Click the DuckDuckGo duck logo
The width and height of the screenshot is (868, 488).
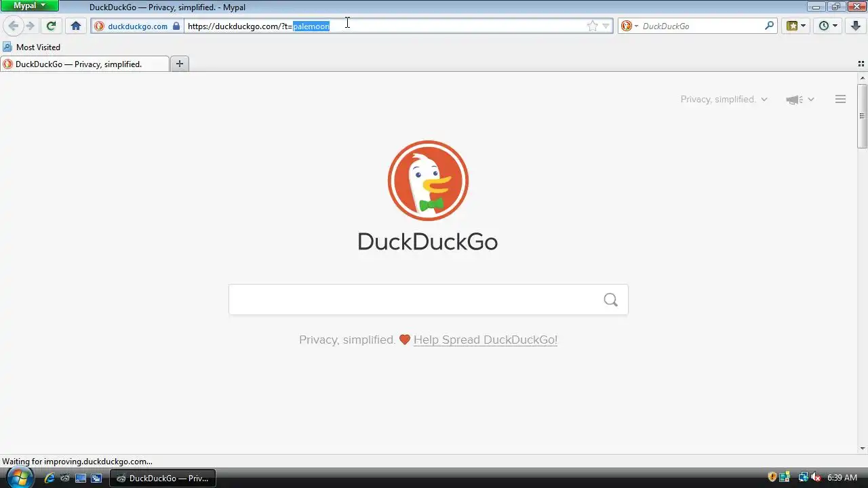pos(428,180)
